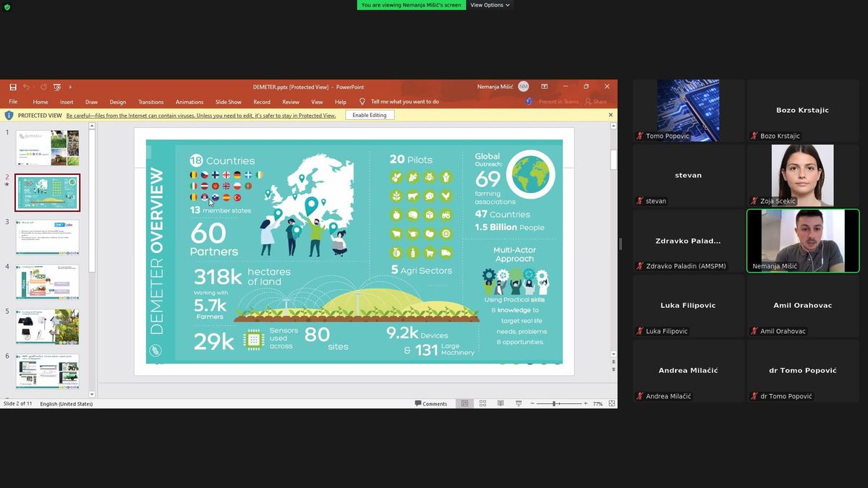Open Ribbon Display Options icon
868x488 pixels.
point(544,87)
